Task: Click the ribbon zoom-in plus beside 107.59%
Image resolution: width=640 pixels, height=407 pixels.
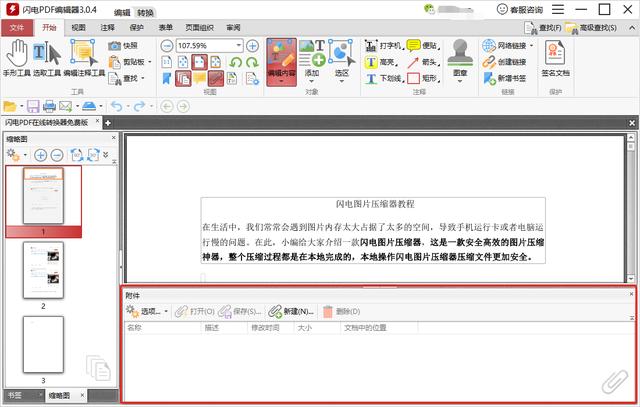Action: (x=252, y=46)
